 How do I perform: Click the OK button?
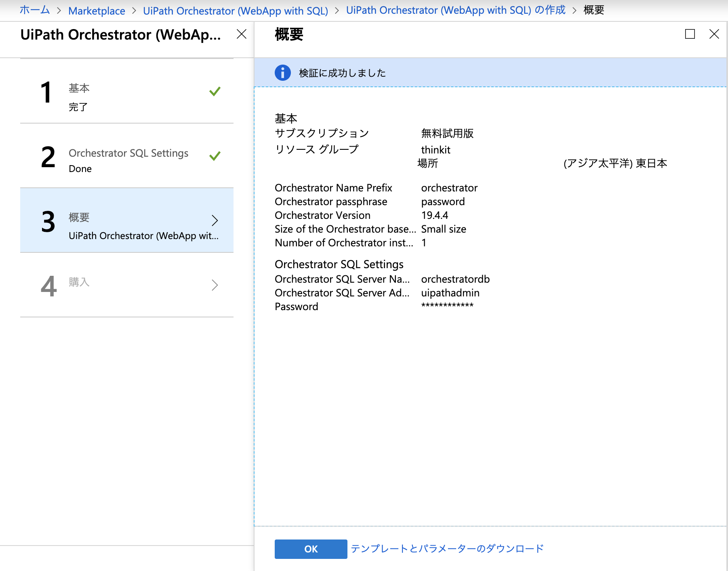coord(311,549)
